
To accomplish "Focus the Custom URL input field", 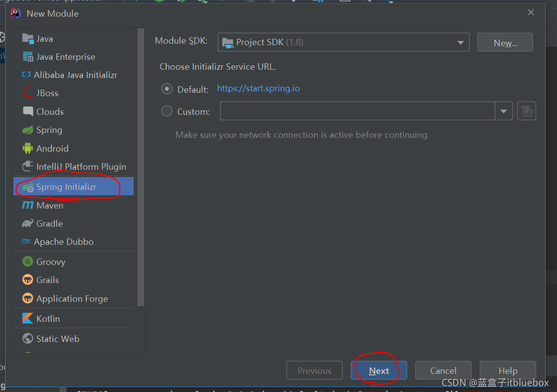I will point(358,111).
